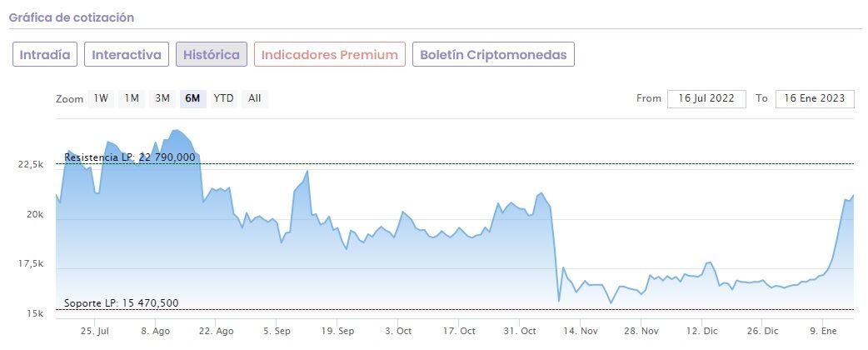Set zoom range to 1M
The height and width of the screenshot is (350, 868).
pyautogui.click(x=132, y=98)
